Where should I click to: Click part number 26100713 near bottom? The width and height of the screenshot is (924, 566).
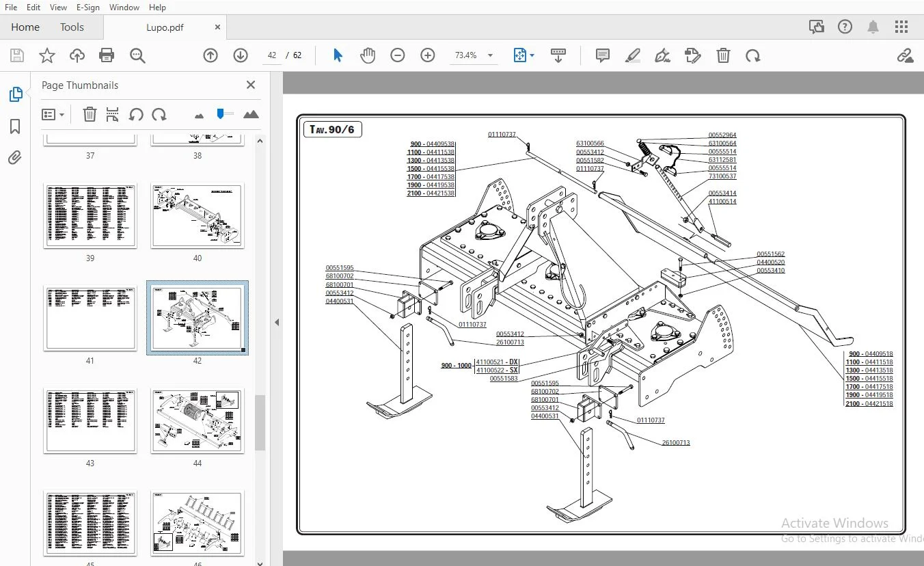pos(676,443)
